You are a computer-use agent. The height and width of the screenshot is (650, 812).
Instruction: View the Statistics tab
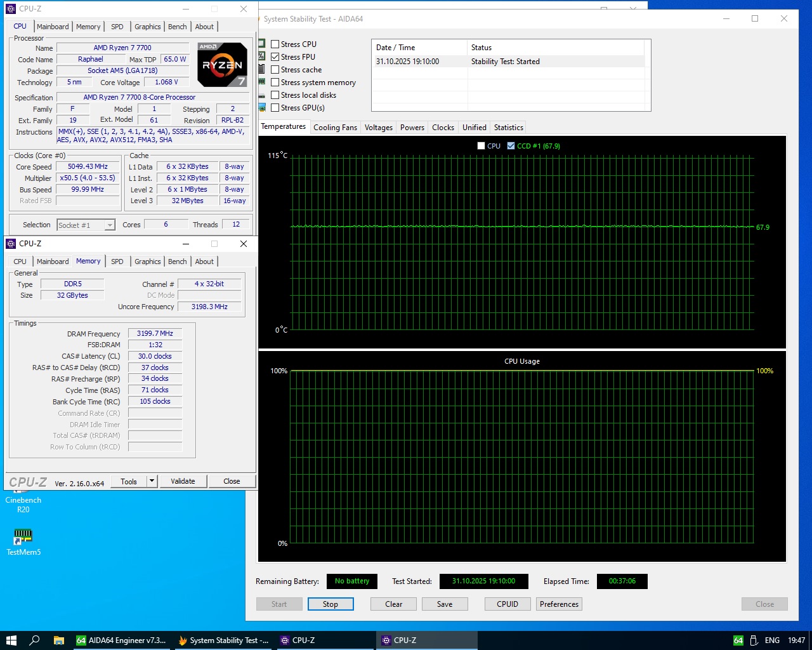pyautogui.click(x=509, y=128)
